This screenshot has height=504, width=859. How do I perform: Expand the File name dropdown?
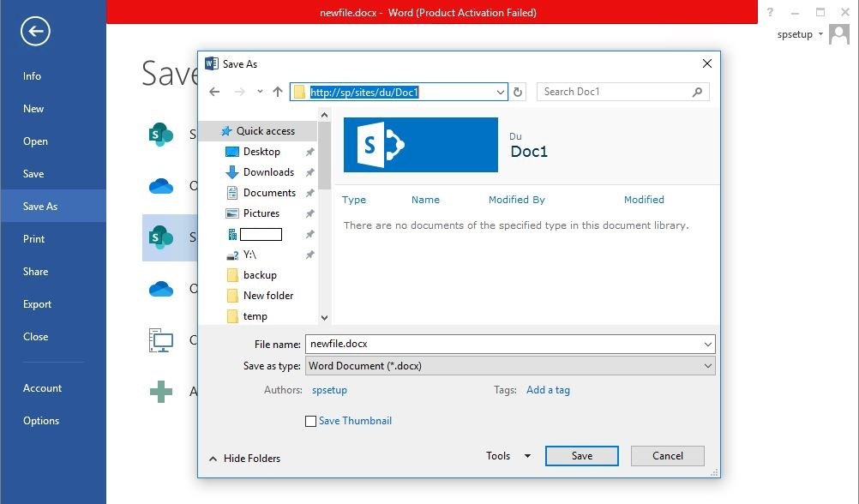click(708, 344)
